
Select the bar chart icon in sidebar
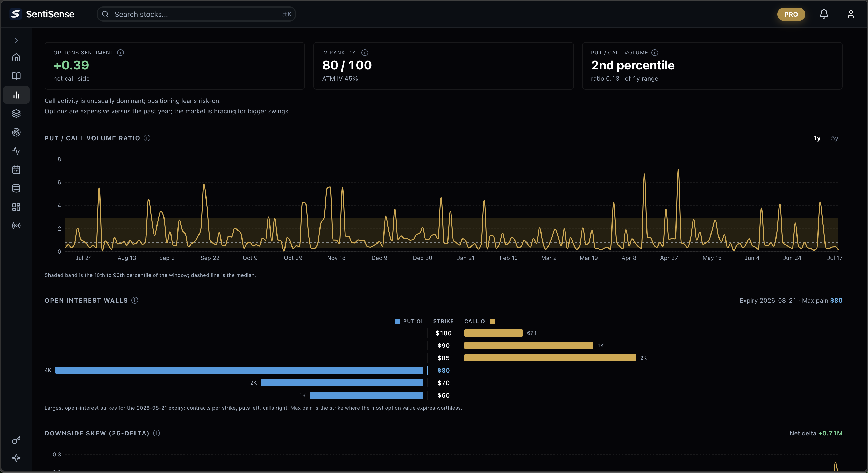[x=16, y=95]
